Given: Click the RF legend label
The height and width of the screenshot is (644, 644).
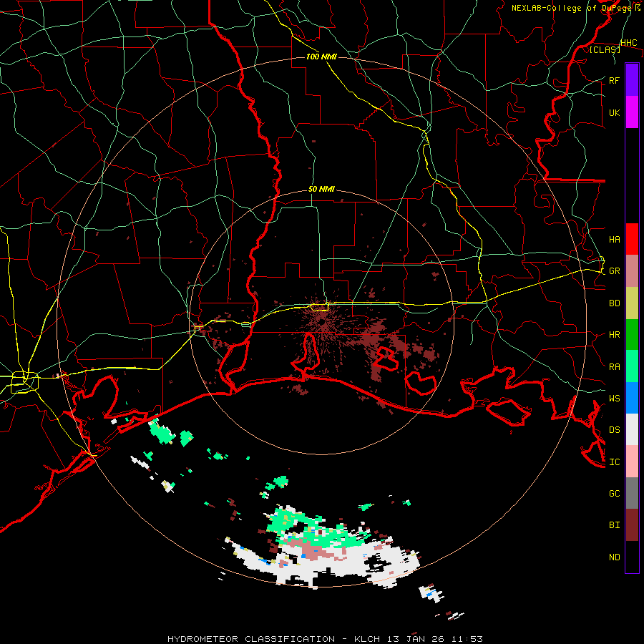Looking at the screenshot, I should pyautogui.click(x=614, y=80).
